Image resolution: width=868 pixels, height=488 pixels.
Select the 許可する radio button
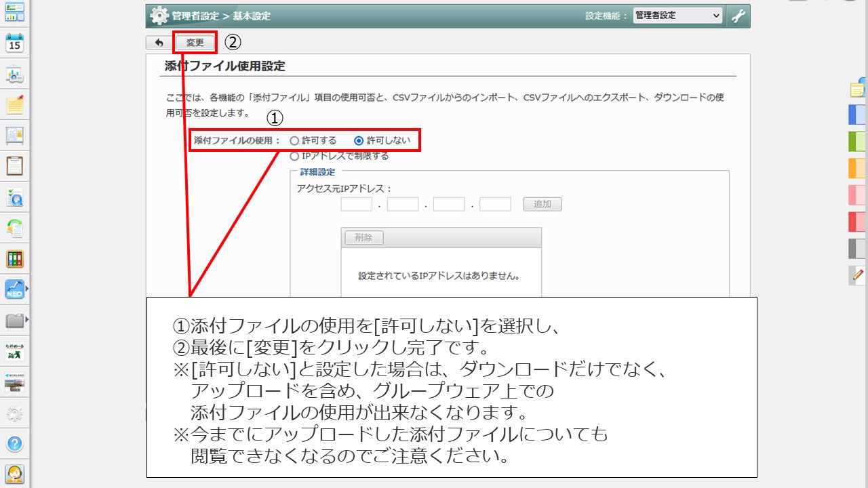click(x=294, y=141)
